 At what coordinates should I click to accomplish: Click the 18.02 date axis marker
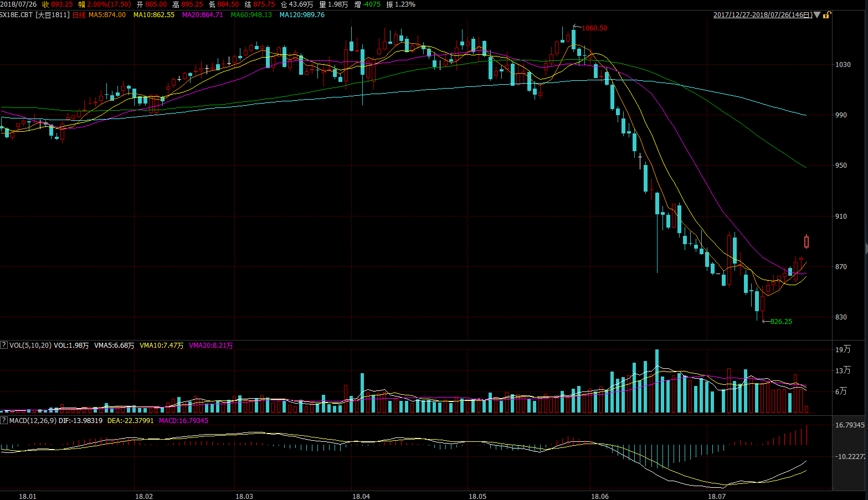144,496
